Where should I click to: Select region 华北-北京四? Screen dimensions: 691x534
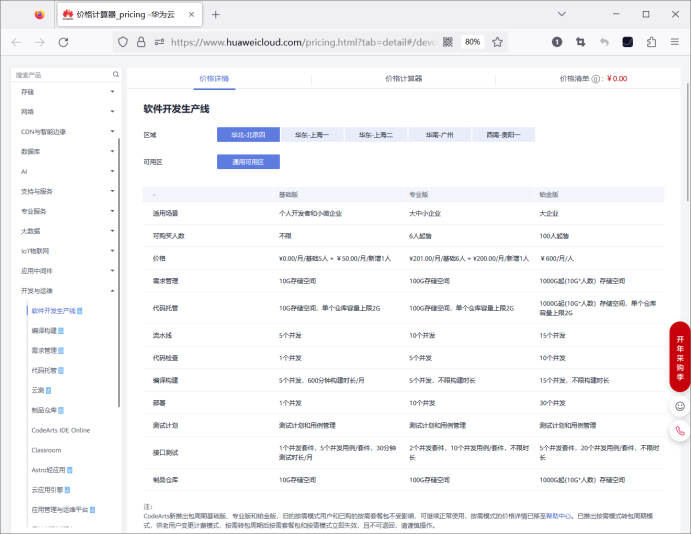[x=248, y=135]
